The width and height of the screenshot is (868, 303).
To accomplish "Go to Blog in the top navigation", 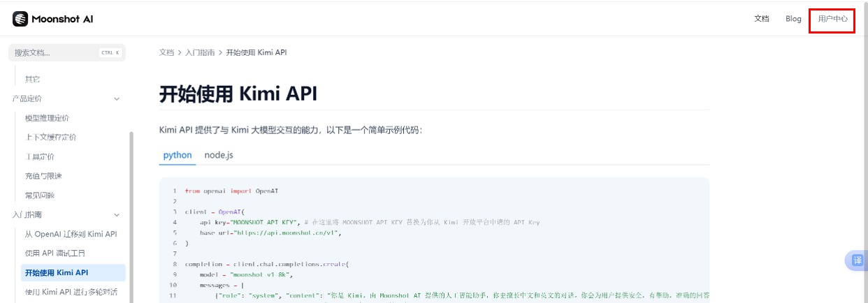I will click(793, 19).
